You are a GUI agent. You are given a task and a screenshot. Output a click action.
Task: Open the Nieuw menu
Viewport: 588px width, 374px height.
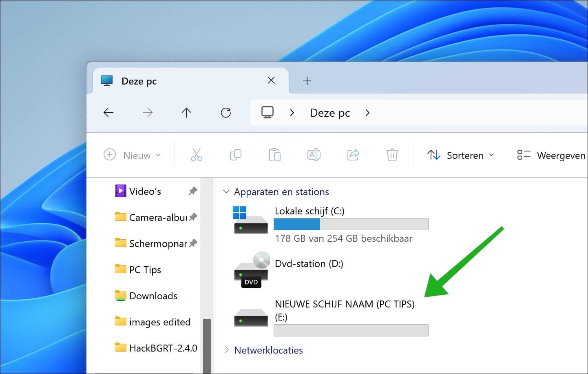tap(133, 155)
